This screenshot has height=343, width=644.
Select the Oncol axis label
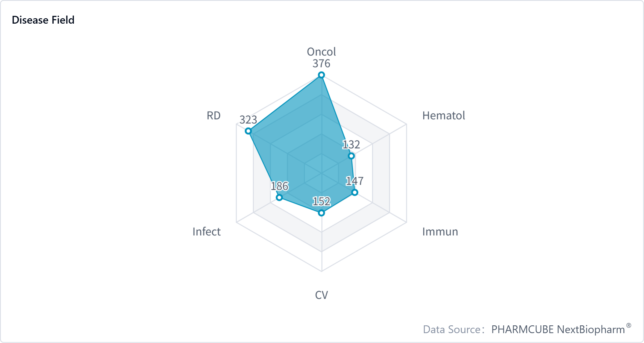(x=321, y=52)
